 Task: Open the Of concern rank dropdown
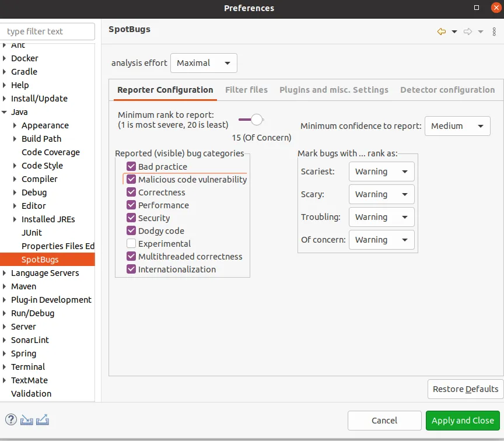381,240
